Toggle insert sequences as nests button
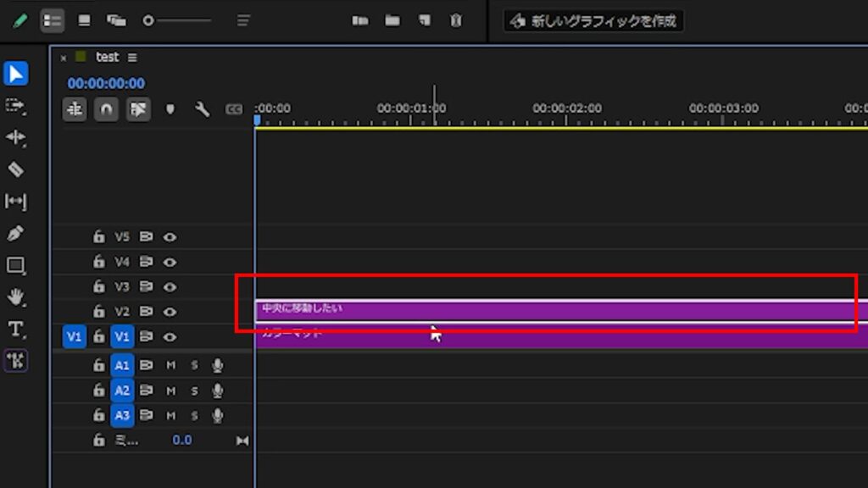 coord(75,109)
